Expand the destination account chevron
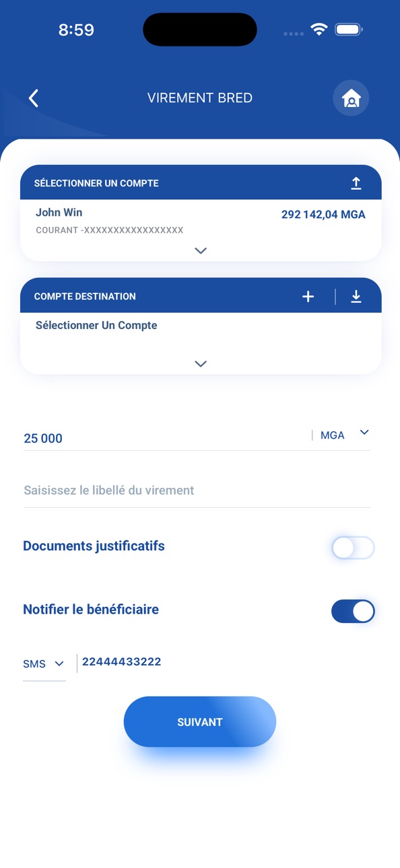 tap(201, 364)
